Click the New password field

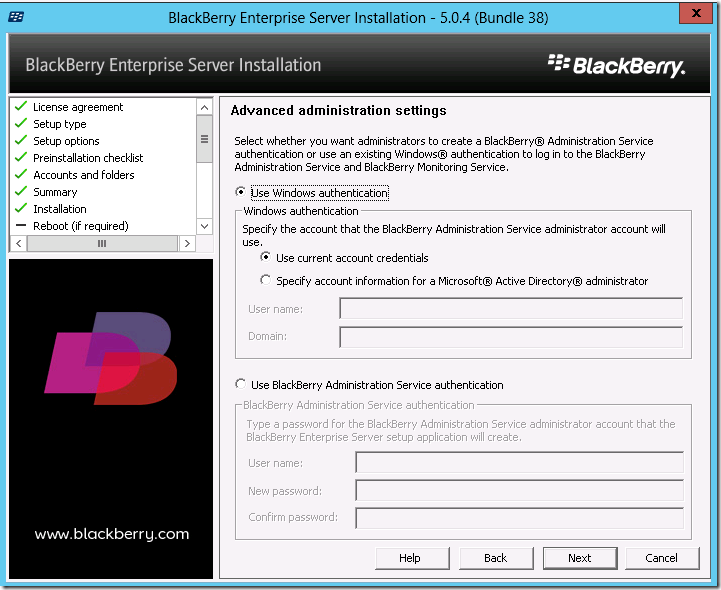519,490
